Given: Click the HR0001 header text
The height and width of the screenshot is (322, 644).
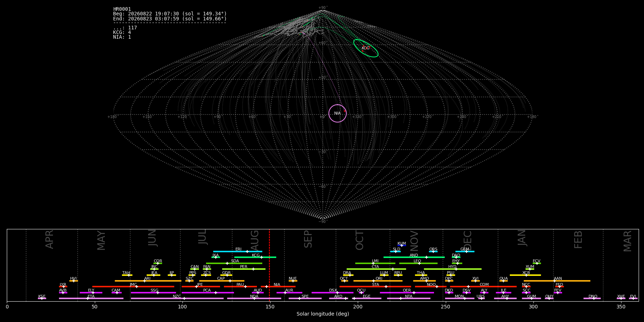Looking at the screenshot, I should click(122, 9).
